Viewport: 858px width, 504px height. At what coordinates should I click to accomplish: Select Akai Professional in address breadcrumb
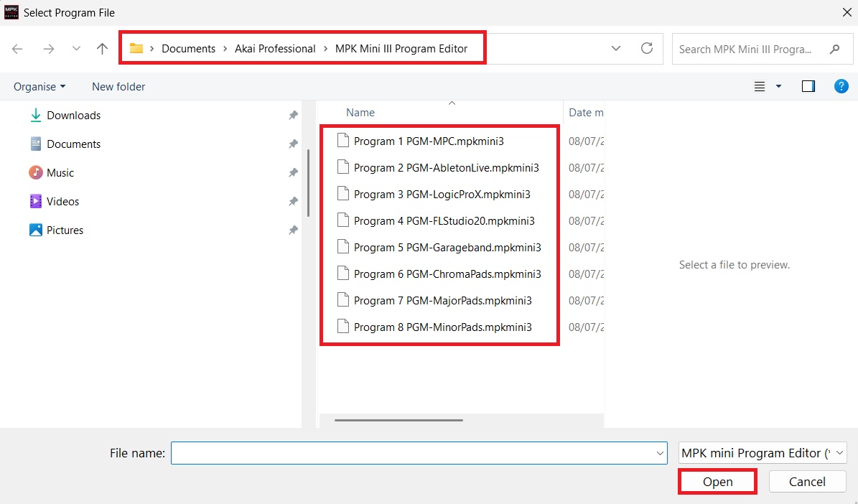275,49
